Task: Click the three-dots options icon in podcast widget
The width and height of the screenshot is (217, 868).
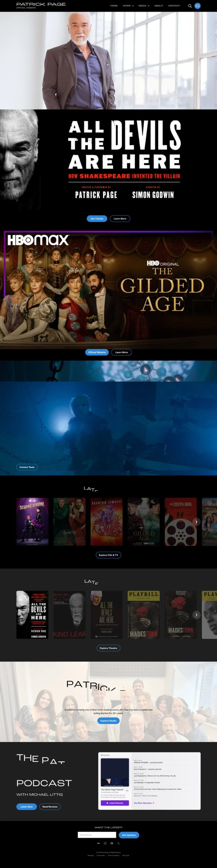Action: click(127, 790)
